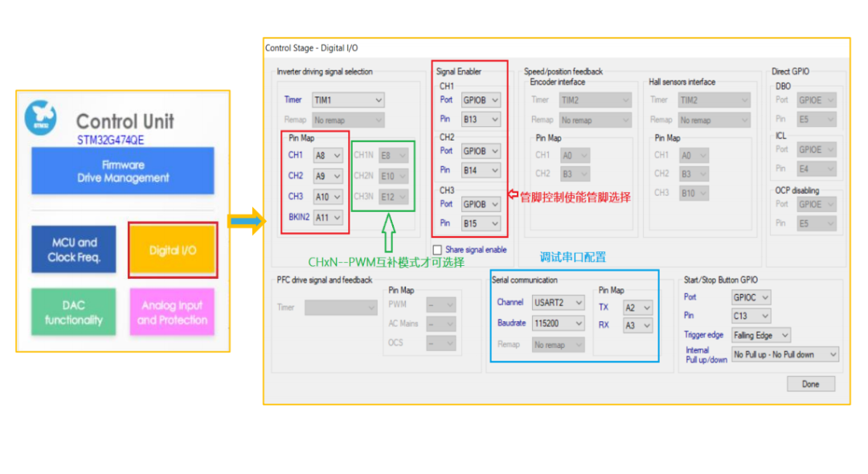
Task: Select Analog Input and Protection
Action: (x=172, y=312)
